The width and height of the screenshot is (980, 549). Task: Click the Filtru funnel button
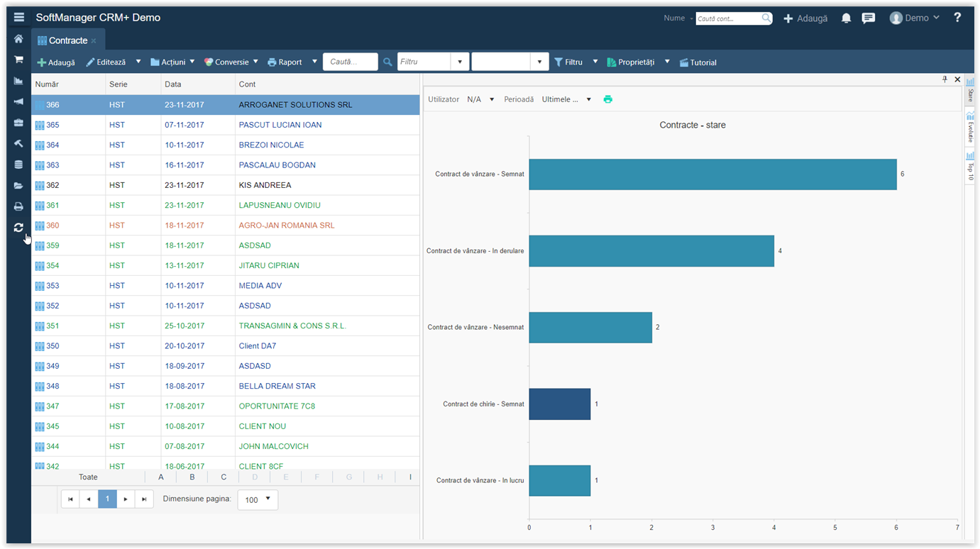point(568,62)
